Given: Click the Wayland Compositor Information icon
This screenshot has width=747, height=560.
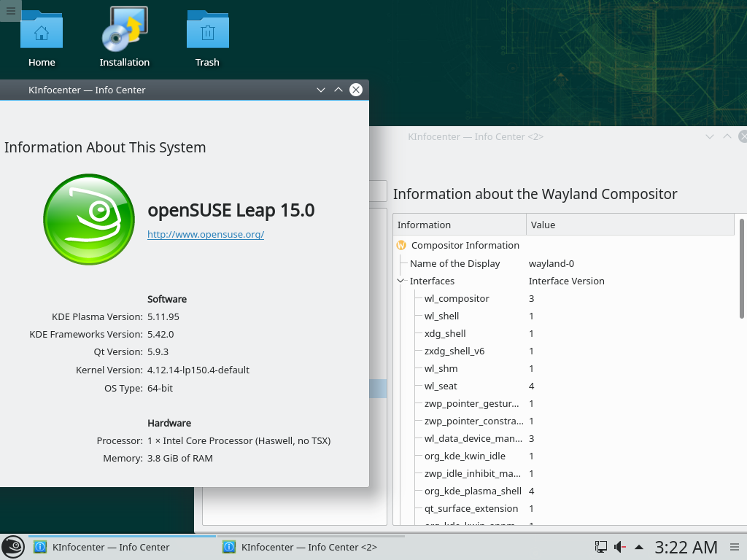Looking at the screenshot, I should pyautogui.click(x=401, y=246).
